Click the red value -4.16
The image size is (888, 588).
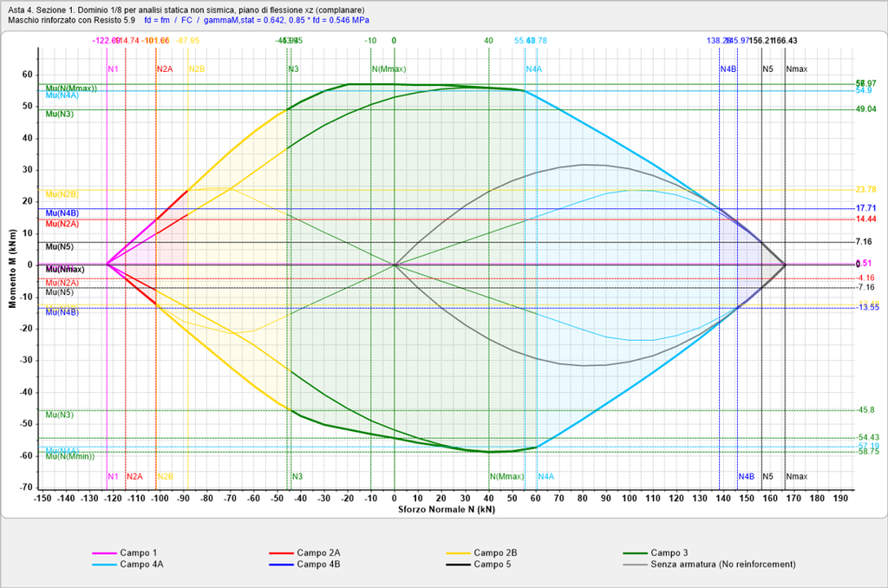tap(866, 278)
